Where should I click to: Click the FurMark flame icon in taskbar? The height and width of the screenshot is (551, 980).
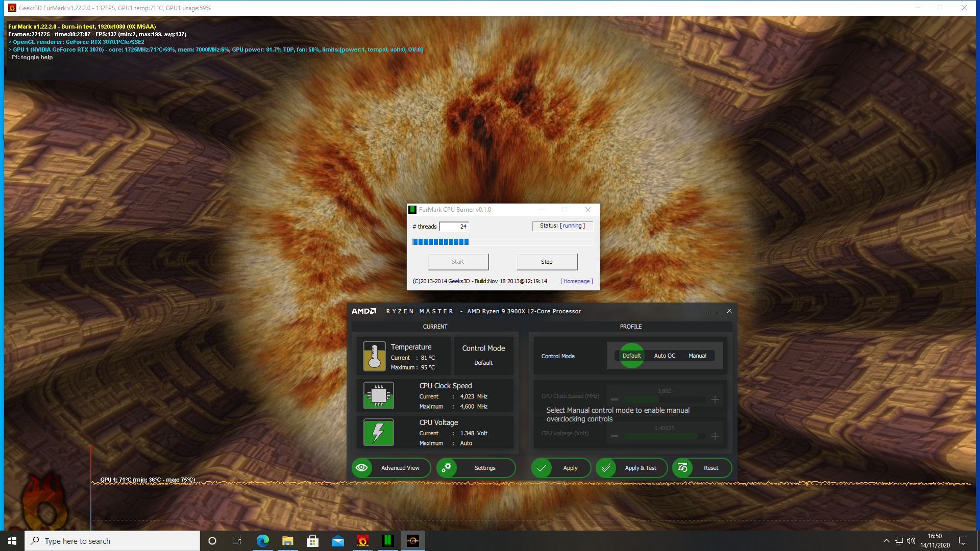tap(361, 540)
